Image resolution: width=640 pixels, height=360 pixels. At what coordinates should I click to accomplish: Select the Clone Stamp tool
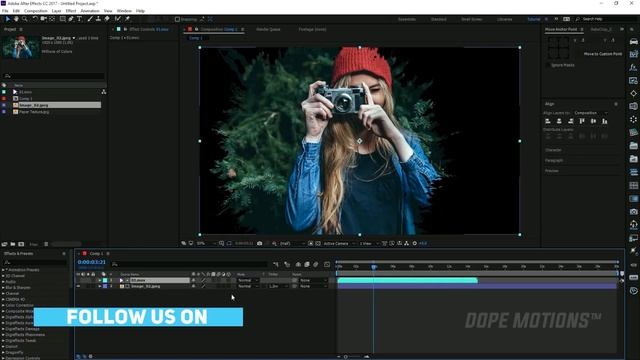98,19
